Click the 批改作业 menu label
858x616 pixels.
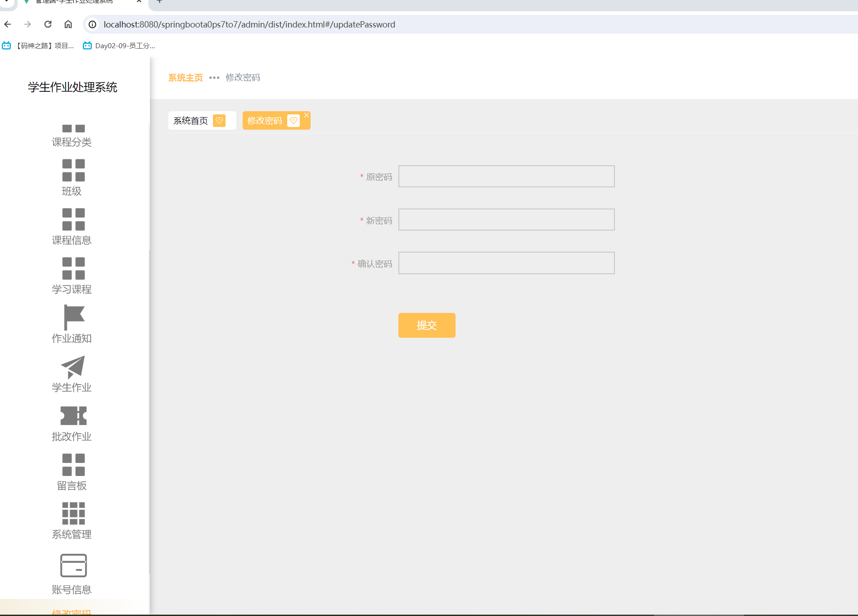(x=72, y=437)
